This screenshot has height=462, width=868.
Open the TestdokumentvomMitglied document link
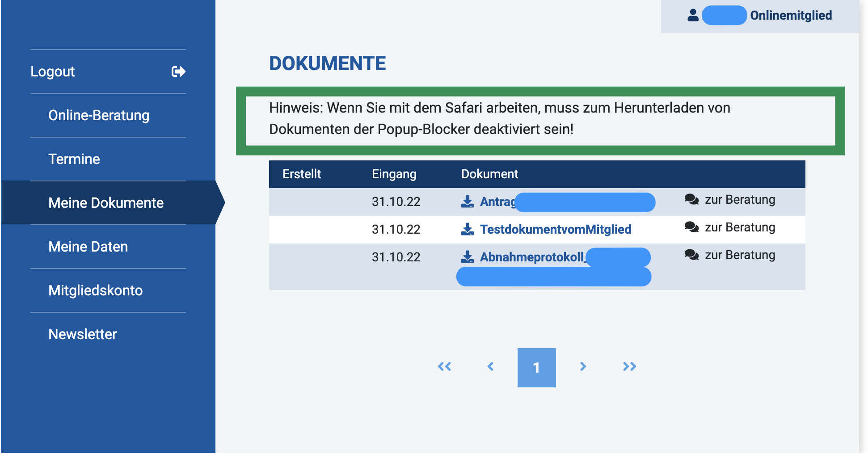[555, 229]
